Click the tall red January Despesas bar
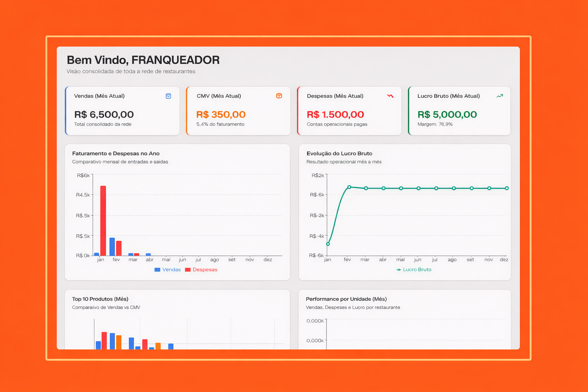Viewport: 588px width, 392px height. pyautogui.click(x=103, y=220)
